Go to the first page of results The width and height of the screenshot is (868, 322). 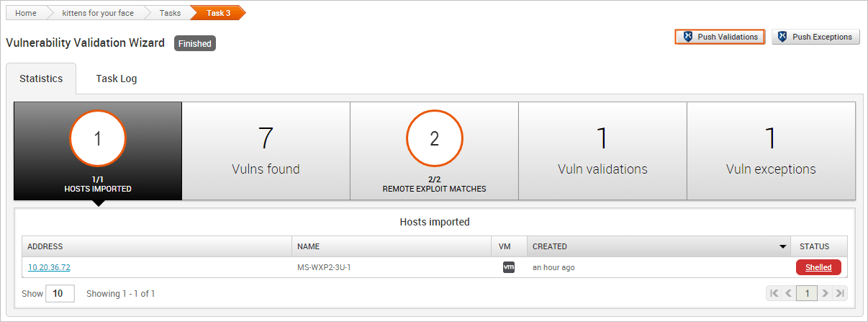click(774, 293)
